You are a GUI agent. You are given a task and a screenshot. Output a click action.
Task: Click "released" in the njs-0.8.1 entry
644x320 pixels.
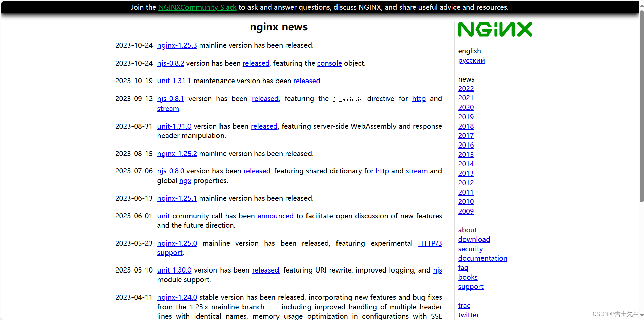coord(265,99)
